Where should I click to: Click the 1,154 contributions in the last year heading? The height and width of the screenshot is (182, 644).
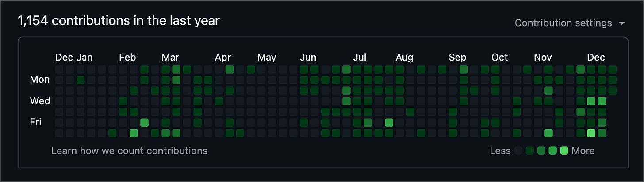coord(119,20)
